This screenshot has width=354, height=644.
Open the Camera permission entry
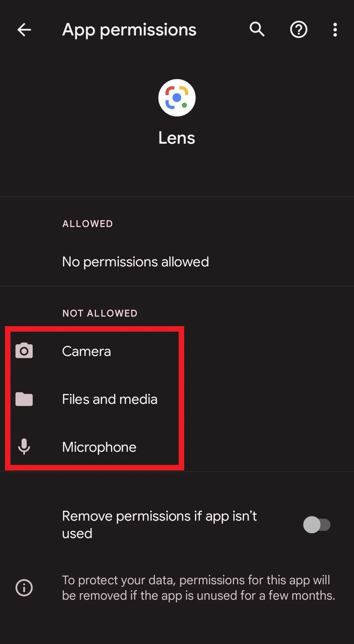87,351
